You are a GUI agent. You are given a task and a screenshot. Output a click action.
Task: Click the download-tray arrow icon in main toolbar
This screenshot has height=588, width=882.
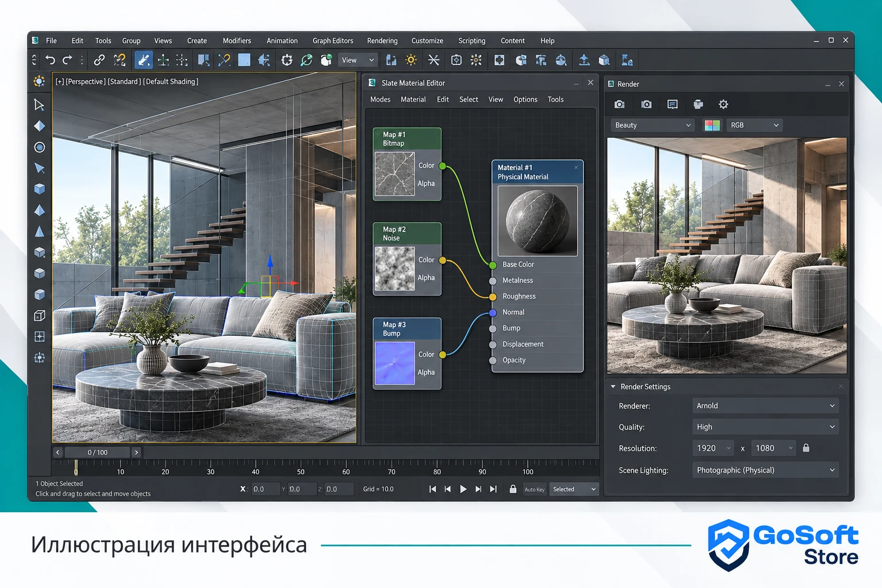click(584, 60)
